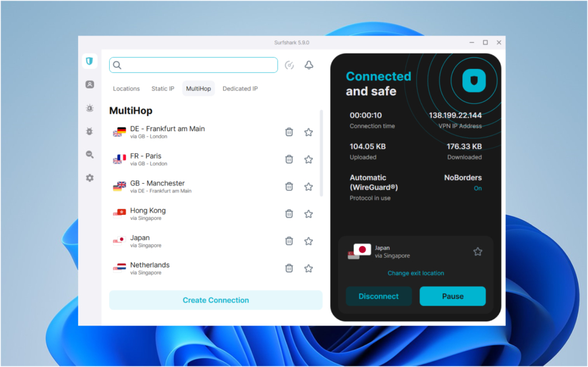This screenshot has width=588, height=367.
Task: Open the Antivirus section via the bug icon
Action: point(90,131)
